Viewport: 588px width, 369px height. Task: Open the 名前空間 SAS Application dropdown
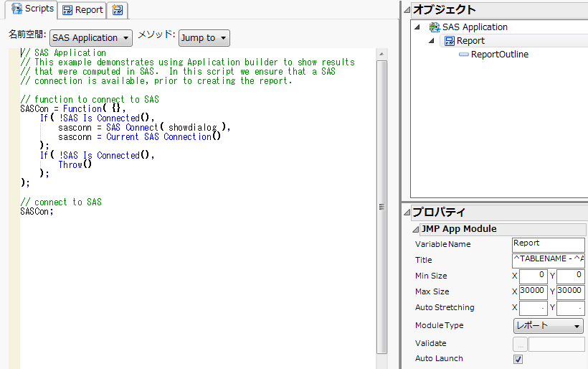(91, 38)
